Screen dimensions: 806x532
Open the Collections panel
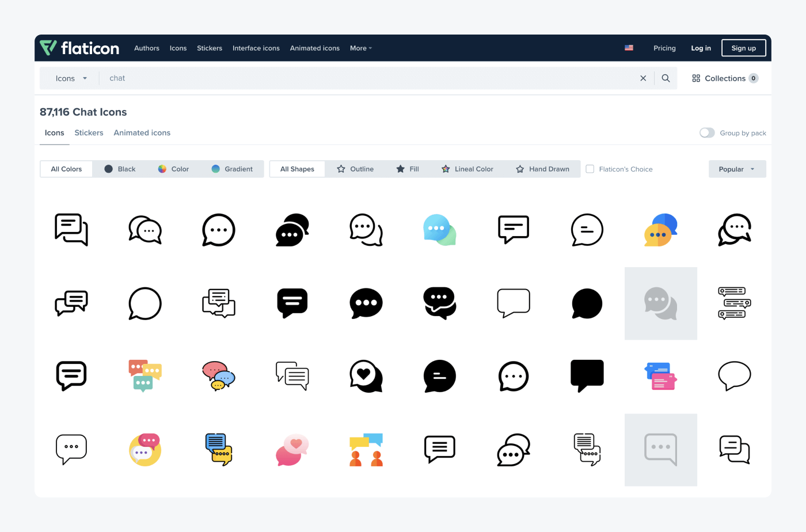[725, 78]
